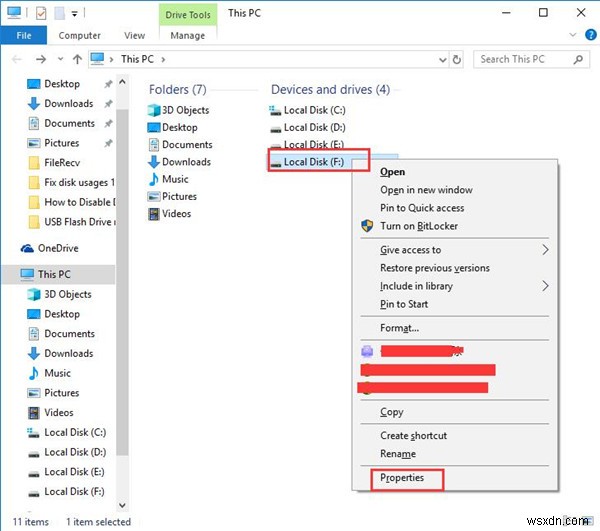Click the search magnifier icon
This screenshot has width=600, height=531.
(x=578, y=59)
